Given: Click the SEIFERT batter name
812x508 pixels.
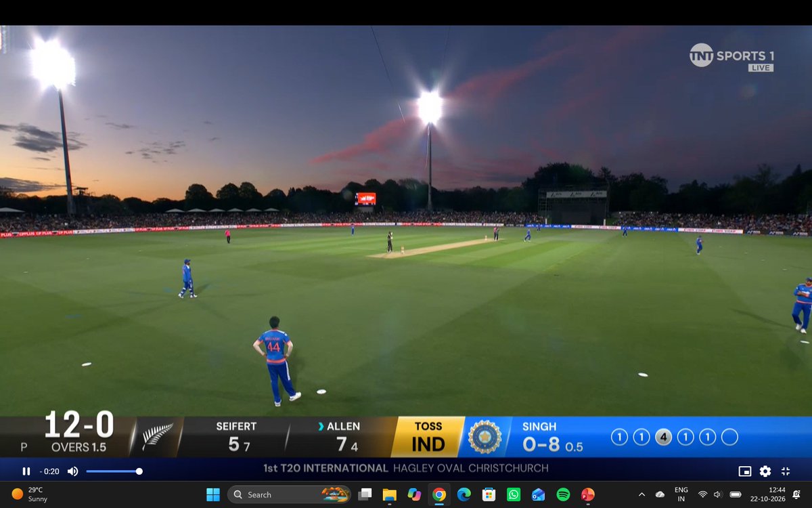Looking at the screenshot, I should (236, 426).
